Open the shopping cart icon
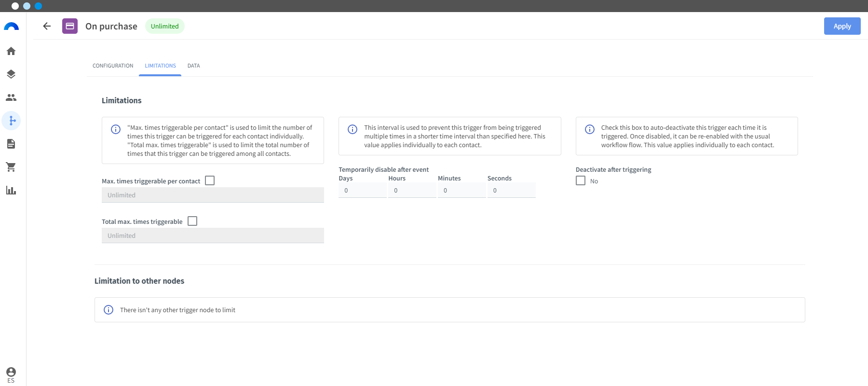The image size is (868, 386). click(11, 167)
